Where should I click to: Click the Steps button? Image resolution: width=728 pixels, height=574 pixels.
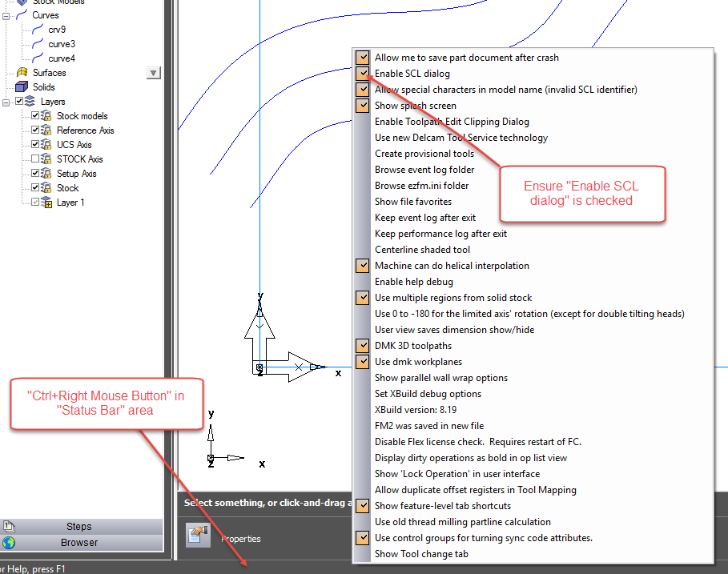78,526
